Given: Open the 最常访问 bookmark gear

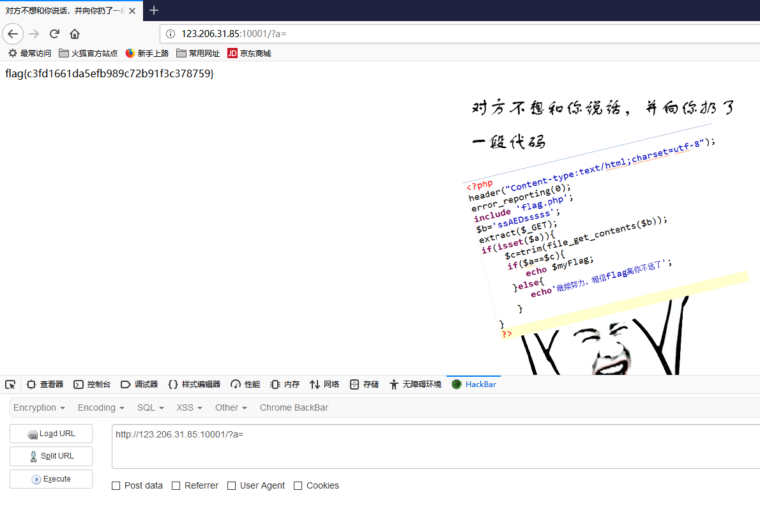Looking at the screenshot, I should click(29, 53).
